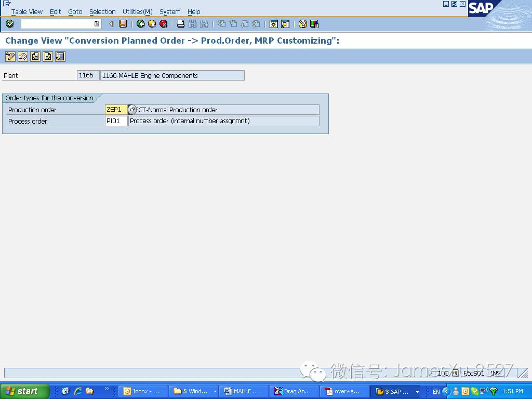Open the Utilities(M) menu
Screen dimensions: 532x399
137,11
